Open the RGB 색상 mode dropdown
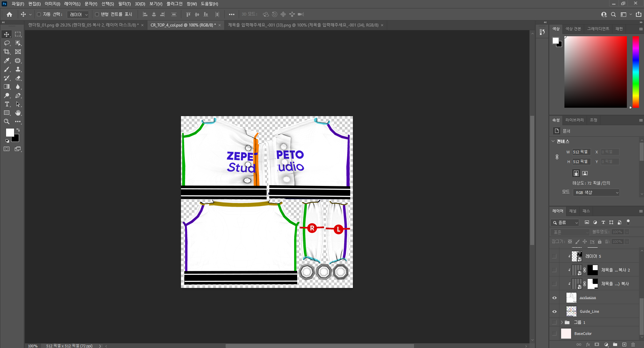 click(596, 192)
